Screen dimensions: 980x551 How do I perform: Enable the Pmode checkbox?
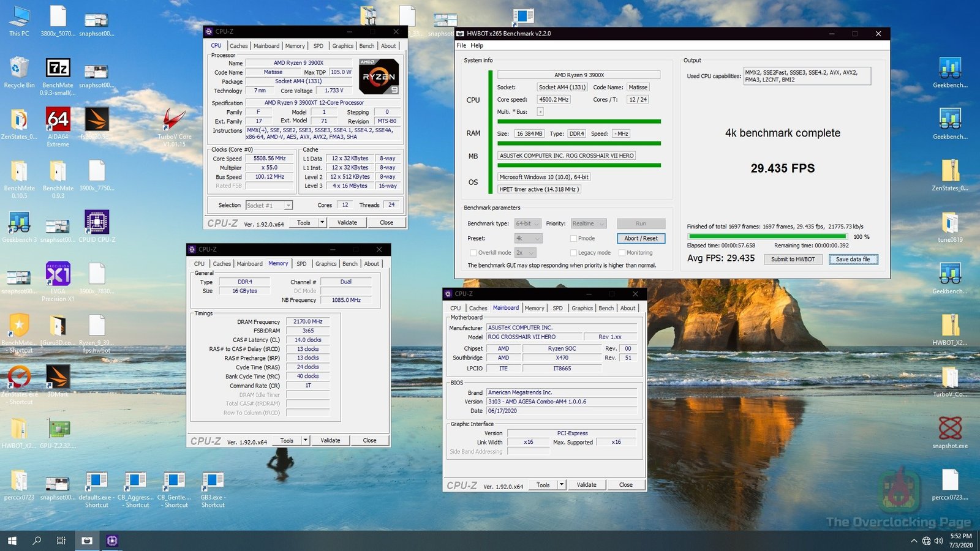[573, 238]
